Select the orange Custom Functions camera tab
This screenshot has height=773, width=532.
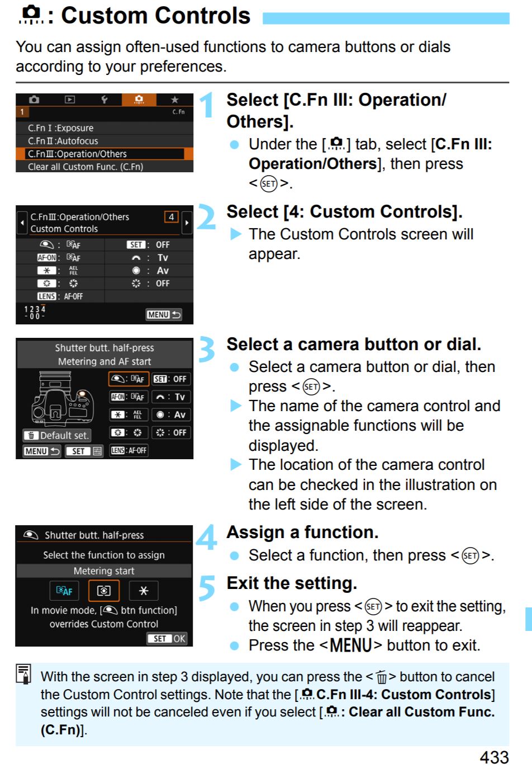click(139, 100)
